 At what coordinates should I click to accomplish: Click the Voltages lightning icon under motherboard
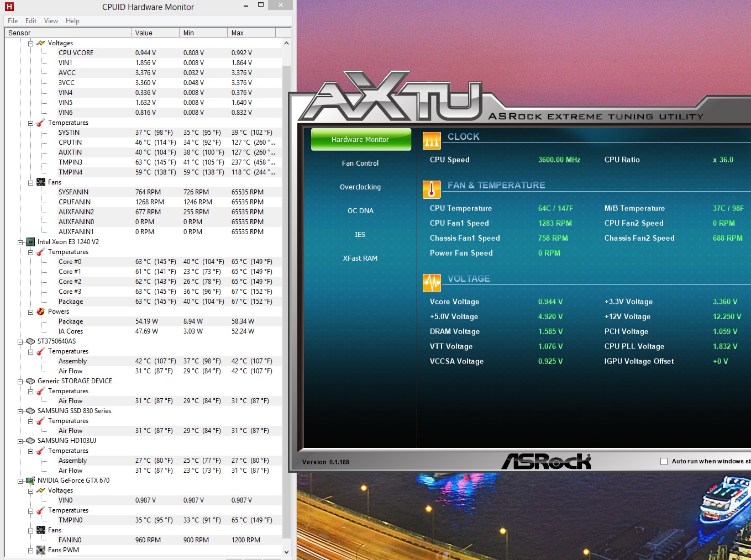click(x=41, y=43)
